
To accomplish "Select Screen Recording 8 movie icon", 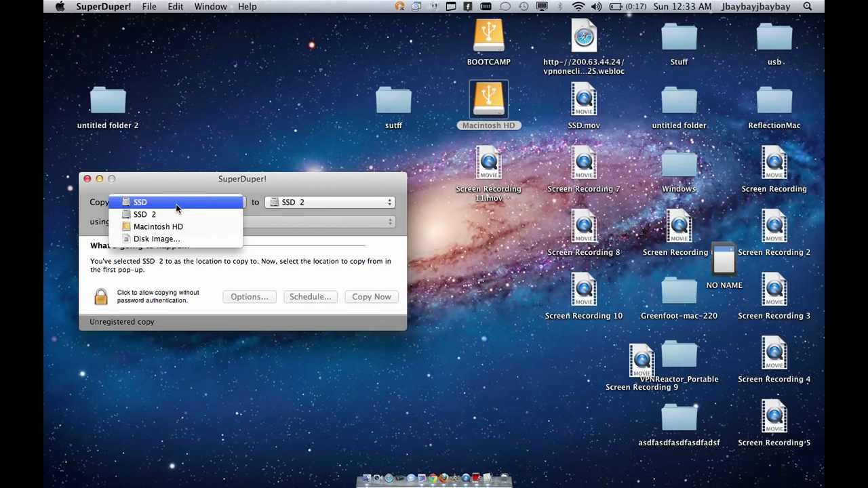I will 583,226.
